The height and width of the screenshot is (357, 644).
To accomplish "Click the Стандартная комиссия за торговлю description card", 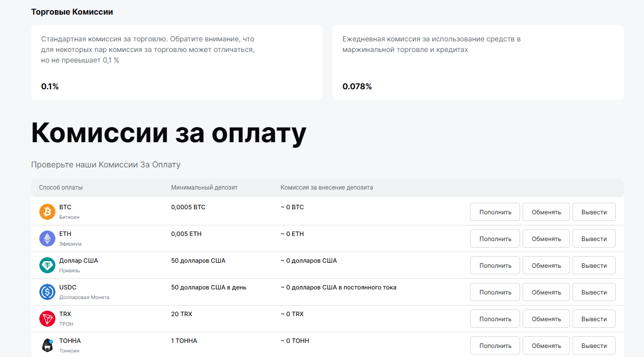I will point(177,63).
